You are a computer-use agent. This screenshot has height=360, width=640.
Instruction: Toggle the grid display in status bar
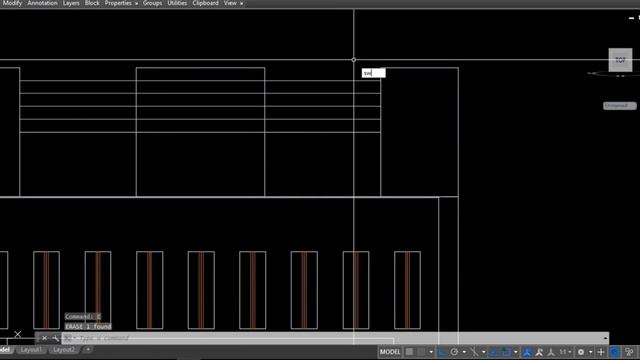pos(409,351)
